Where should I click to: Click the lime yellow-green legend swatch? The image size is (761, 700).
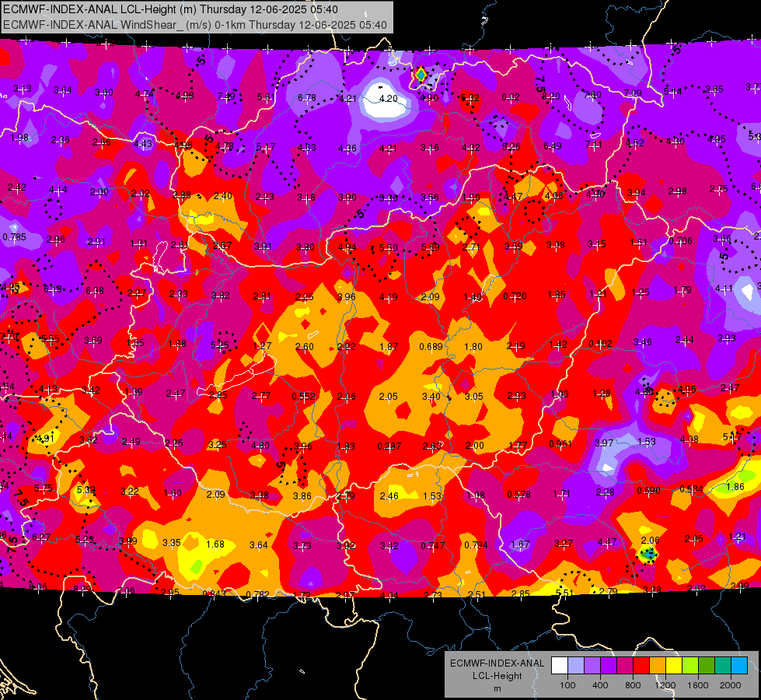coord(690,665)
